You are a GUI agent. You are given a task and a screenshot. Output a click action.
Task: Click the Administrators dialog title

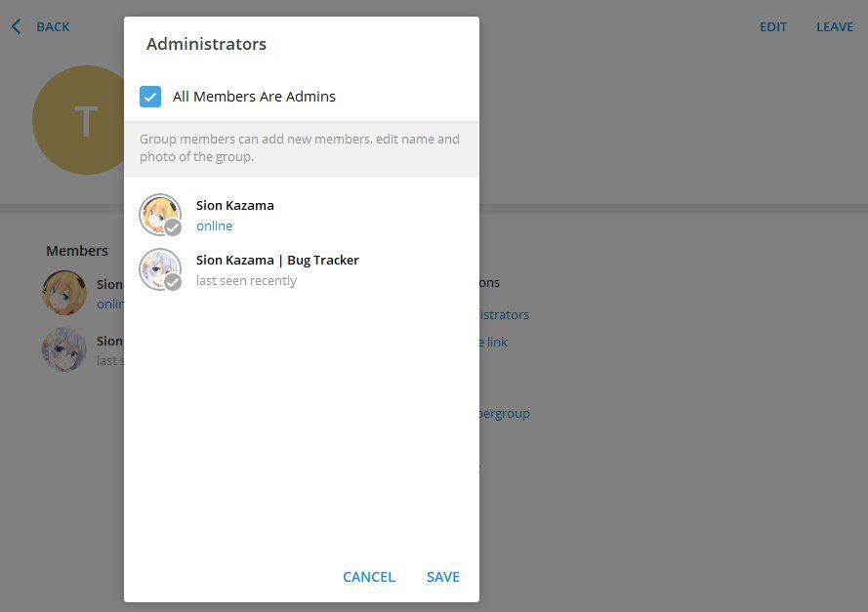206,44
